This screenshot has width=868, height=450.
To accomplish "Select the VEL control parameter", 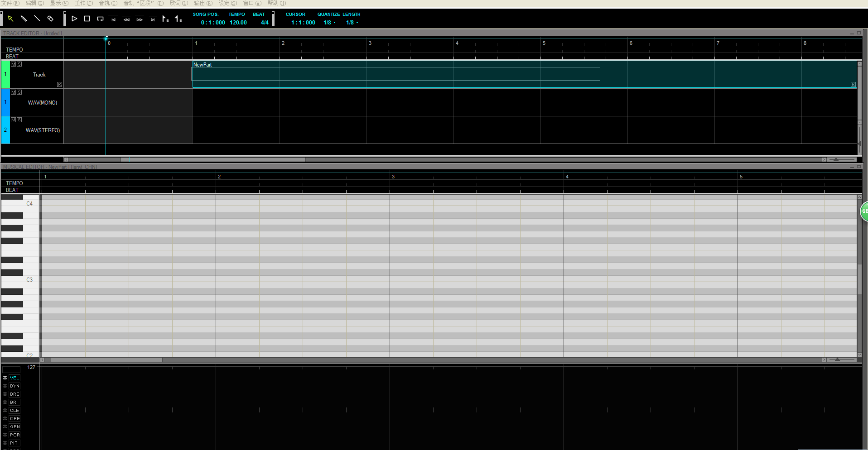I will coord(14,378).
